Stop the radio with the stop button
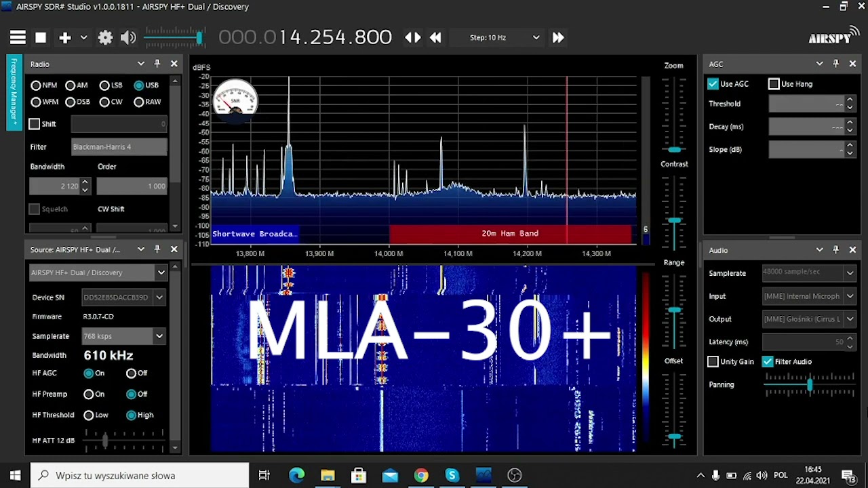868x488 pixels. click(x=41, y=38)
